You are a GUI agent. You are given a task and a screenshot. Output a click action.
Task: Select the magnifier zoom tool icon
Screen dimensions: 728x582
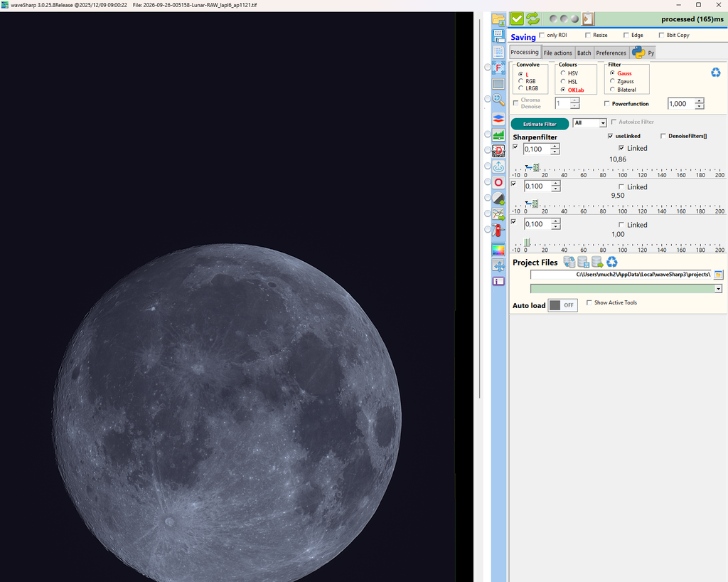coord(498,100)
